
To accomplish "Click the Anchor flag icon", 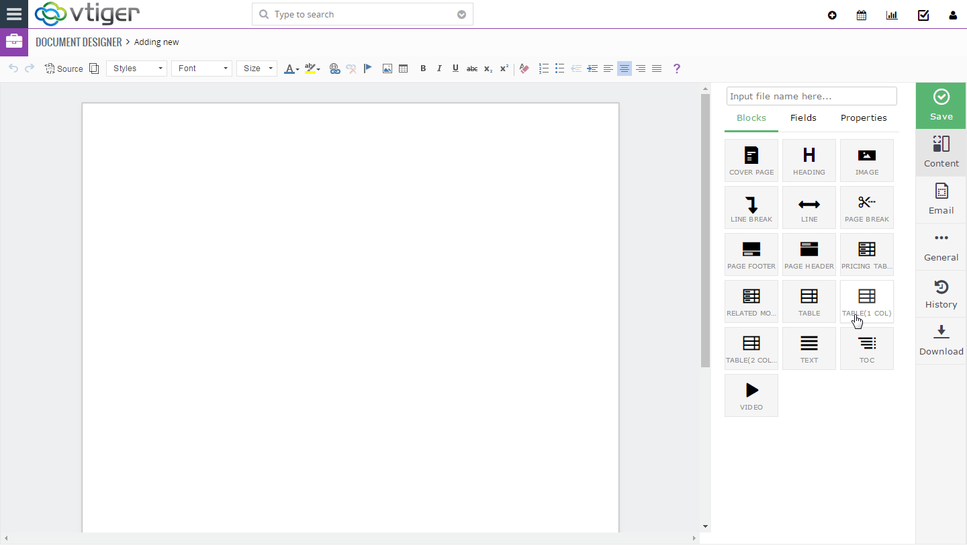I will point(367,68).
